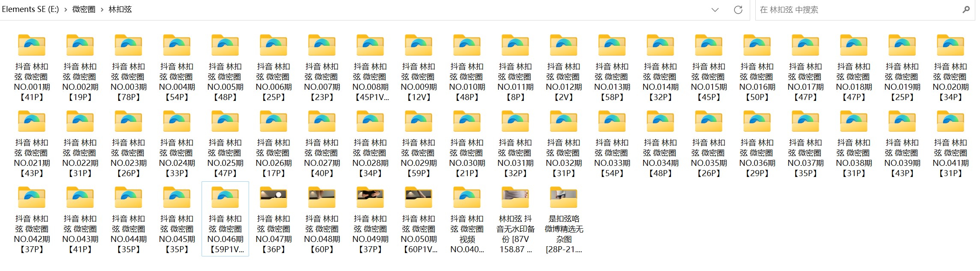Screen dimensions: 980x271
Task: Select the NO.020期【34P】 folder icon
Action: coord(951,45)
